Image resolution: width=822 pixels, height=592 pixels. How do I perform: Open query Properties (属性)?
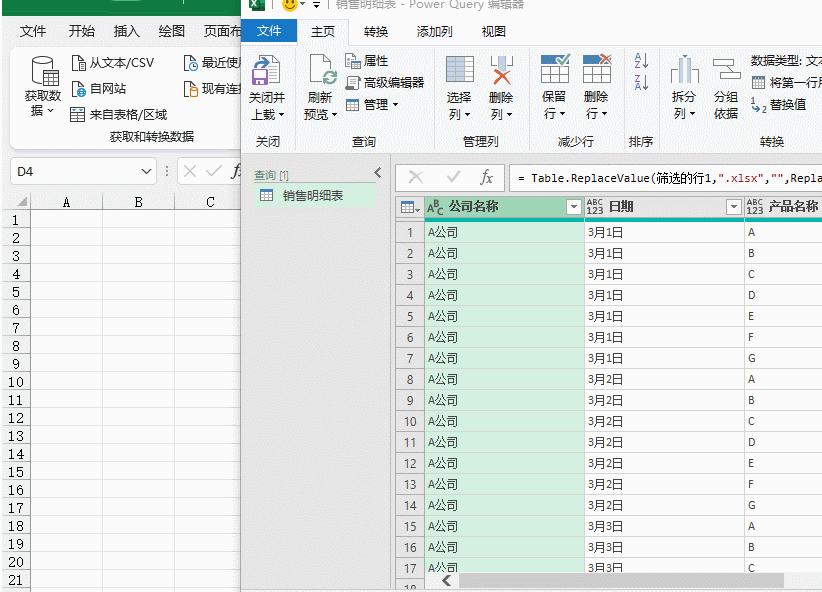pyautogui.click(x=367, y=61)
